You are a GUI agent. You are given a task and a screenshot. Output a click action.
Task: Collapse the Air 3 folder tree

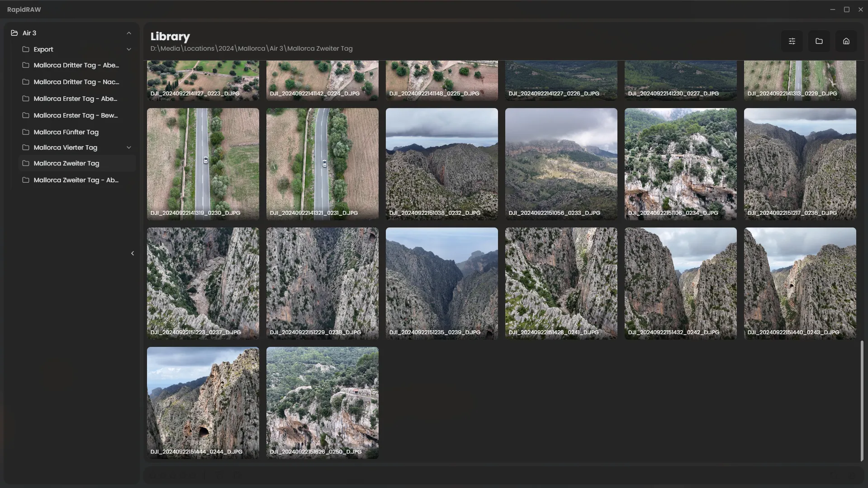pos(129,33)
